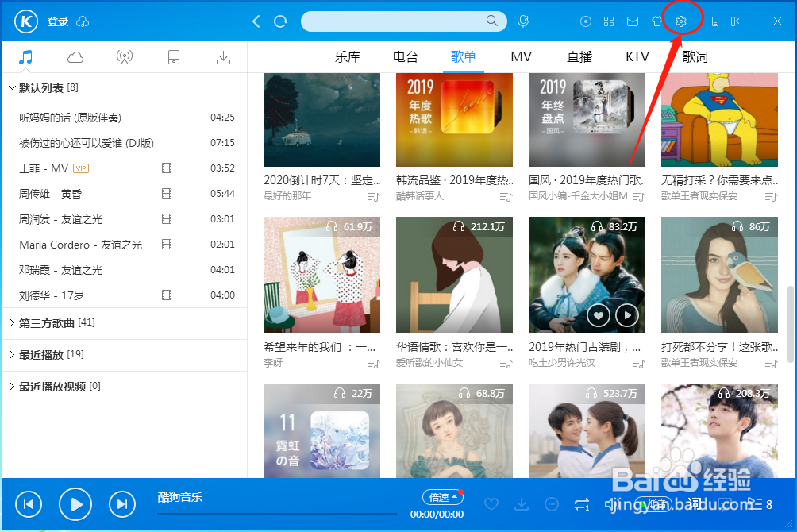Click the 登录 login link
The width and height of the screenshot is (797, 532).
point(57,21)
